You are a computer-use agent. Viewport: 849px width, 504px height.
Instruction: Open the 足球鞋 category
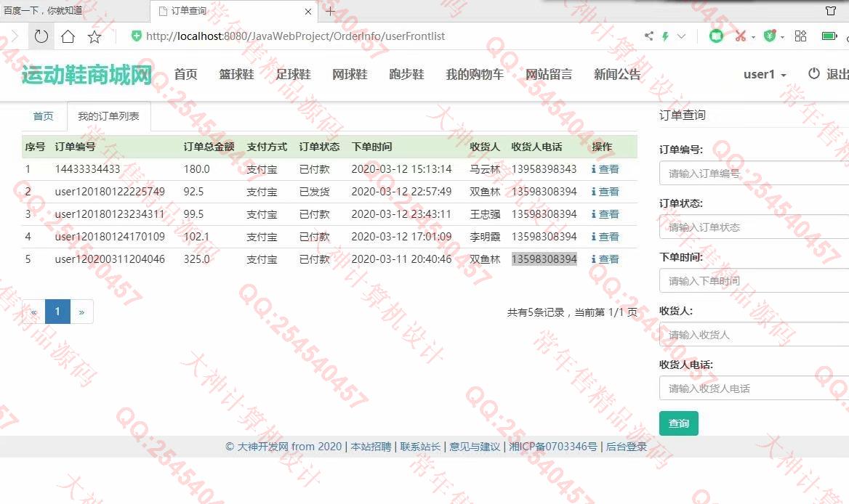[293, 74]
